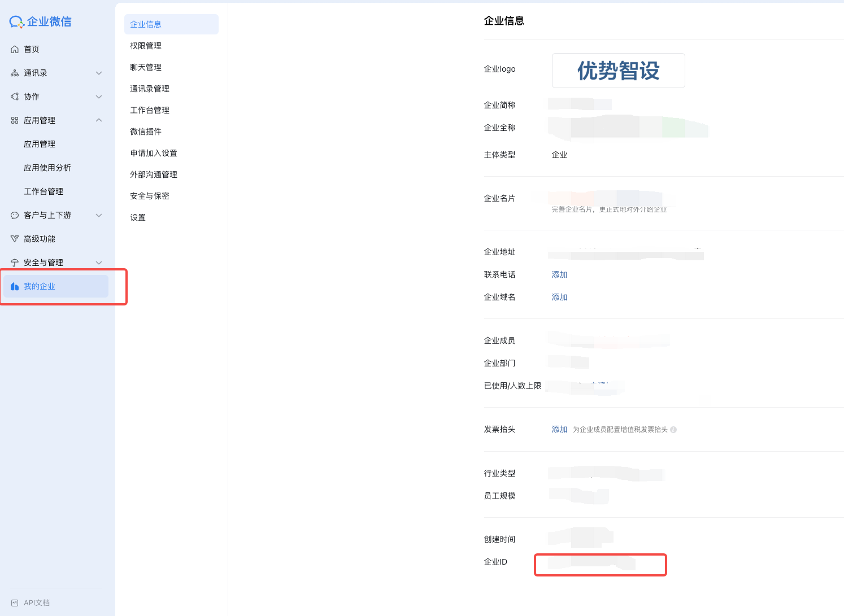Click the 协作 collaboration icon
This screenshot has height=616, width=844.
(x=15, y=97)
